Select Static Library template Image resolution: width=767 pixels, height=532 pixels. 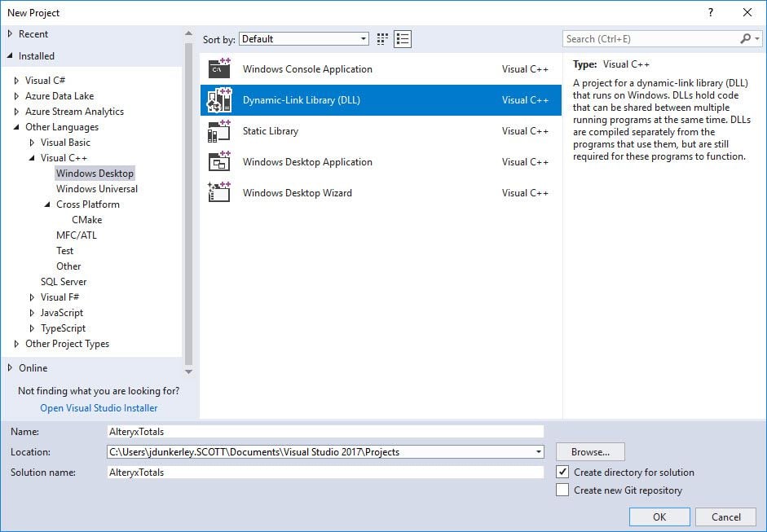pyautogui.click(x=381, y=131)
